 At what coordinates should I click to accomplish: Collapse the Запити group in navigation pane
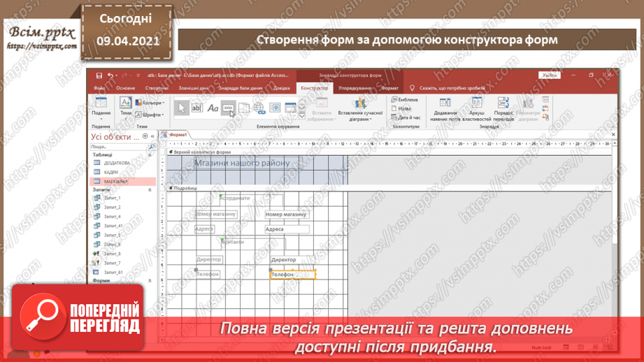click(x=150, y=189)
